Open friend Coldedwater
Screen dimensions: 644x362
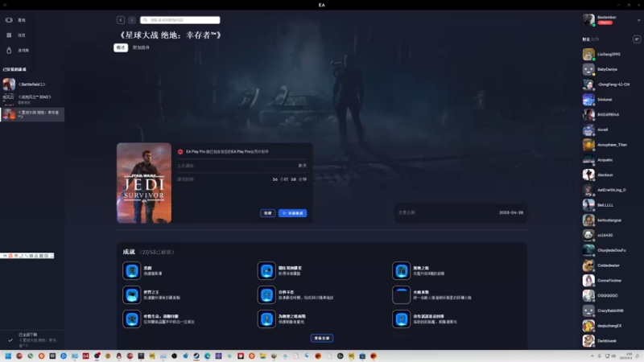point(610,265)
